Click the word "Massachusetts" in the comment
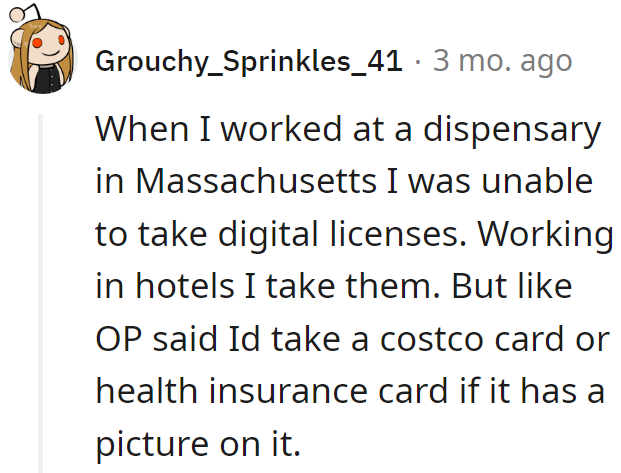 point(256,181)
